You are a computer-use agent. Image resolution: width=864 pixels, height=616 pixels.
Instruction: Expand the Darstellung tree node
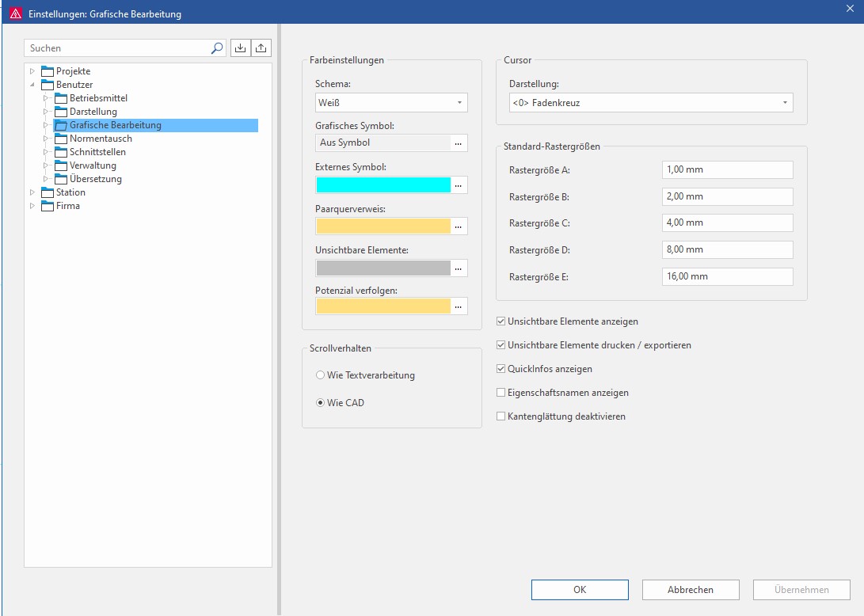point(46,112)
